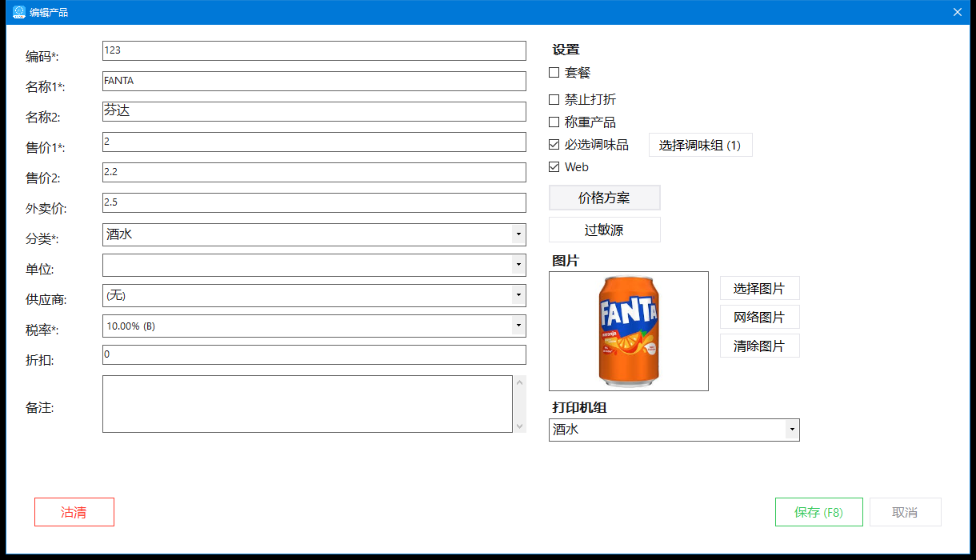Check the 称重产品 option
Viewport: 976px width, 560px height.
point(554,122)
